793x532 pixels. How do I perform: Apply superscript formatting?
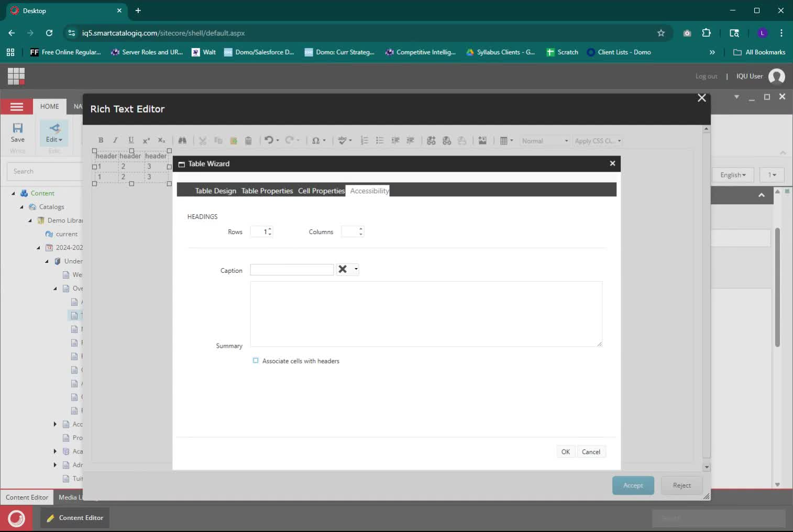pyautogui.click(x=146, y=140)
